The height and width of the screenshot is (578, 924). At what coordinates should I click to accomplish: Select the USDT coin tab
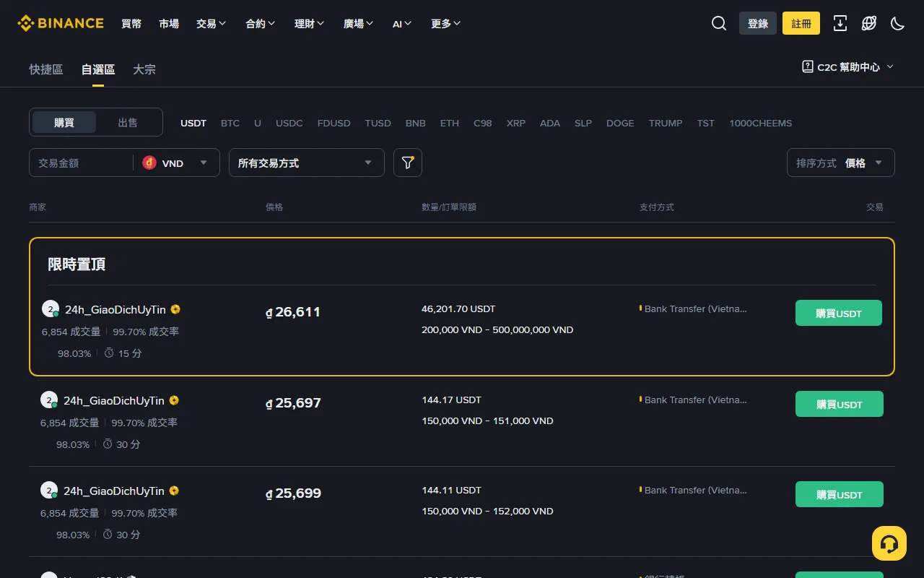click(x=193, y=123)
